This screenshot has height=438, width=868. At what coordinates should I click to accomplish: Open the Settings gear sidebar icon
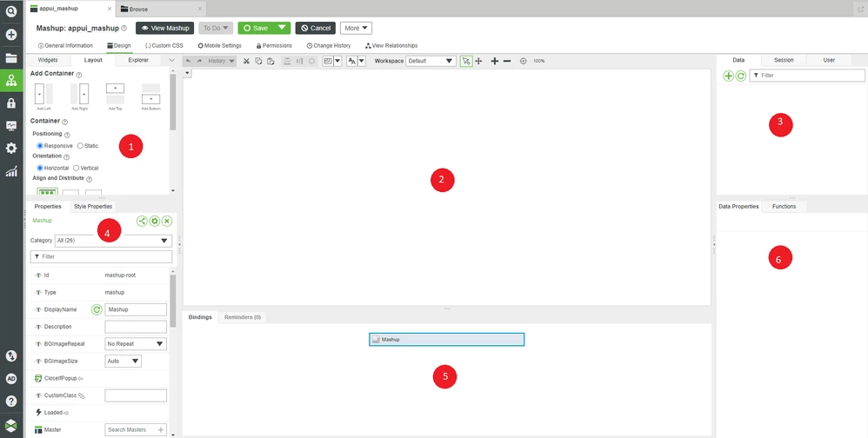[x=11, y=149]
